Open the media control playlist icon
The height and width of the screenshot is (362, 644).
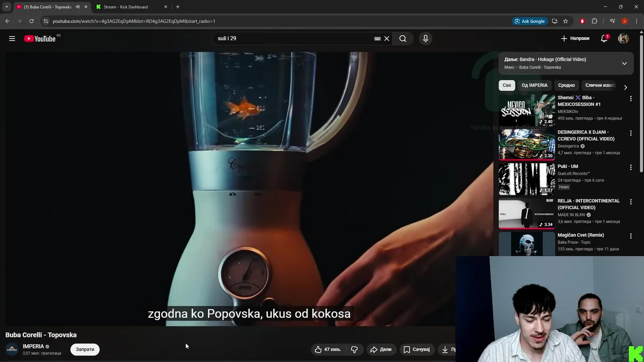click(612, 21)
